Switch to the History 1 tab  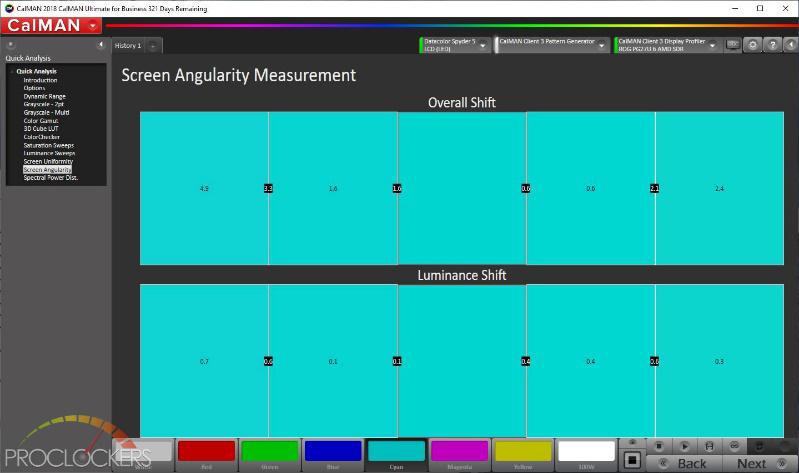pyautogui.click(x=128, y=46)
